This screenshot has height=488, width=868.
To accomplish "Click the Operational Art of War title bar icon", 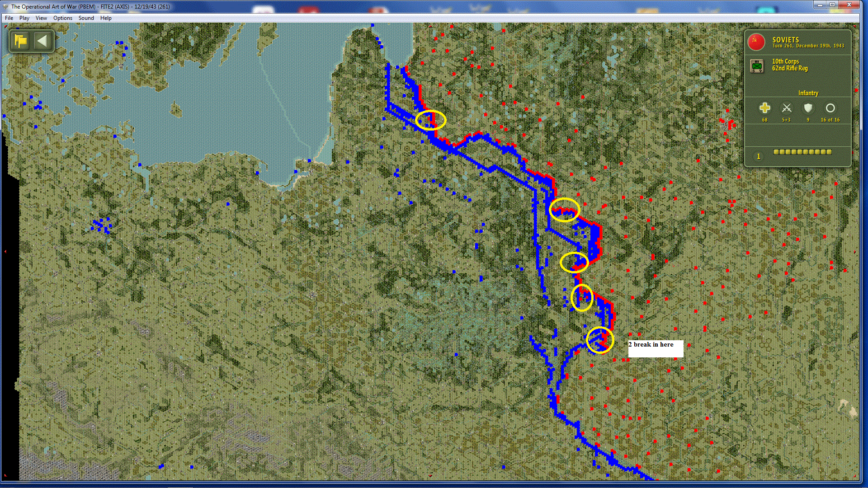I will pos(5,7).
